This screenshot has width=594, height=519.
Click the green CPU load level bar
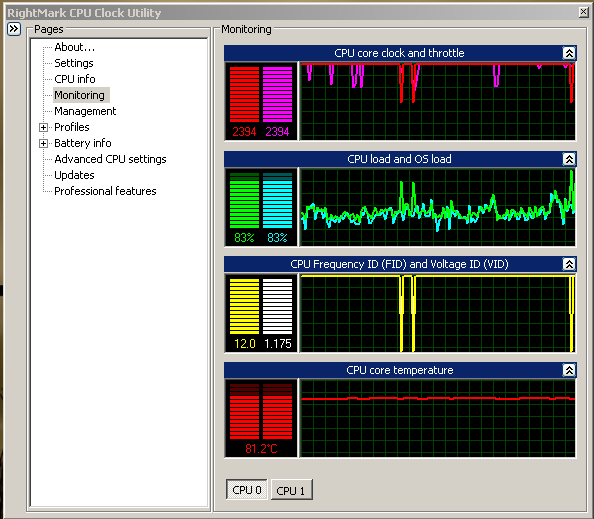pyautogui.click(x=244, y=200)
